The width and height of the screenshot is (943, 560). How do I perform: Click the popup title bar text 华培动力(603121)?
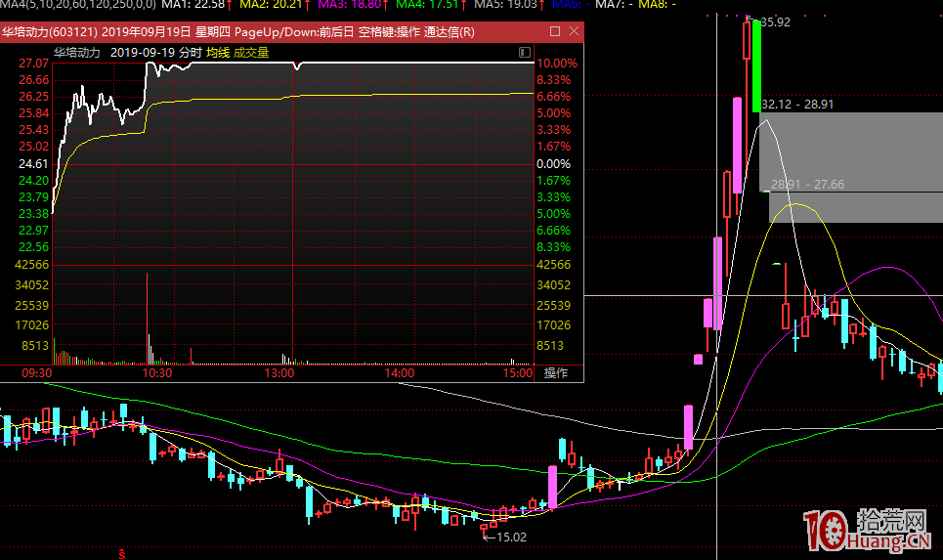coord(49,32)
